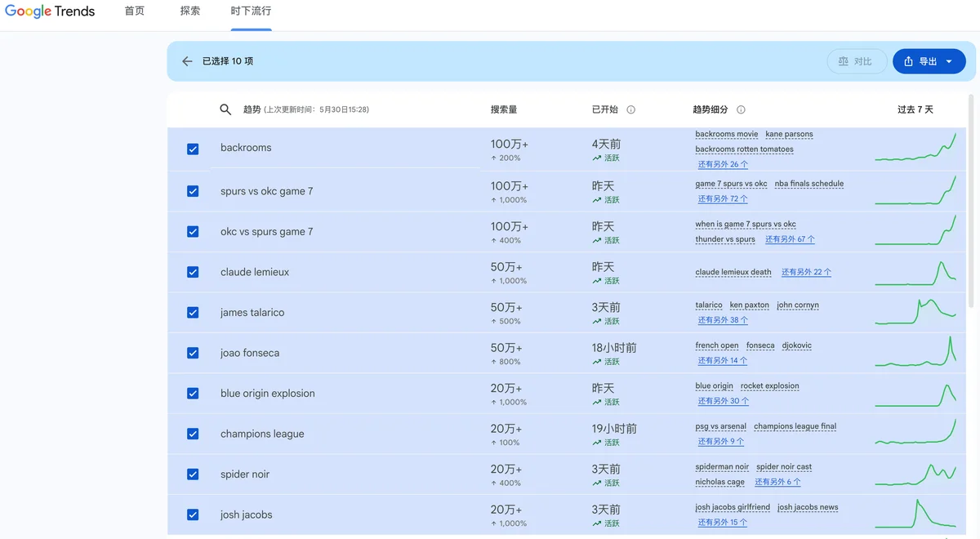Image resolution: width=980 pixels, height=539 pixels.
Task: Open the backrooms movie breakdown term
Action: point(727,134)
